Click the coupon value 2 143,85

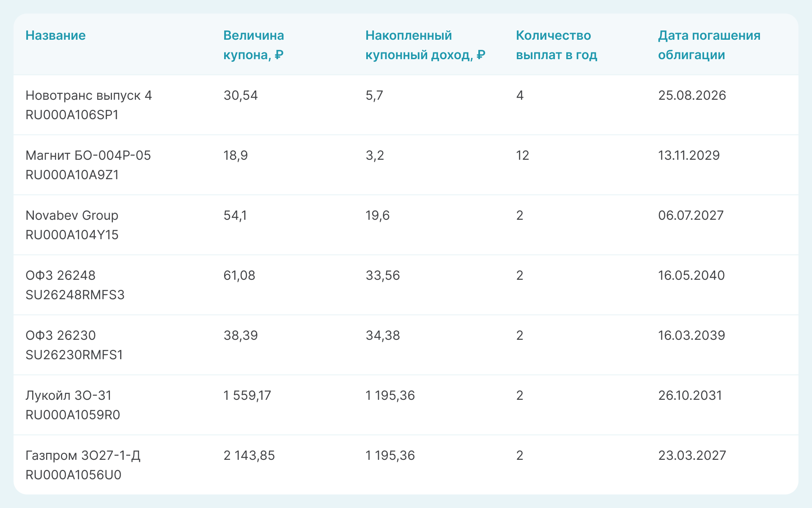[x=249, y=456]
